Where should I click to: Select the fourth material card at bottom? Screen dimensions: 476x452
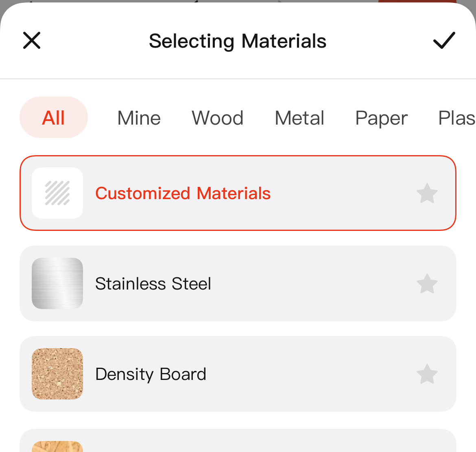238,441
